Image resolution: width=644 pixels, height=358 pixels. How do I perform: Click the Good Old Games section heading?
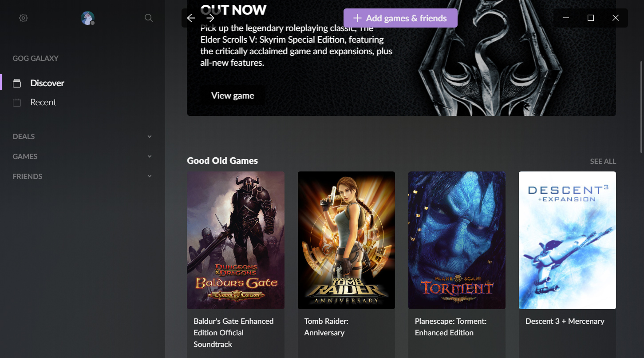(222, 161)
